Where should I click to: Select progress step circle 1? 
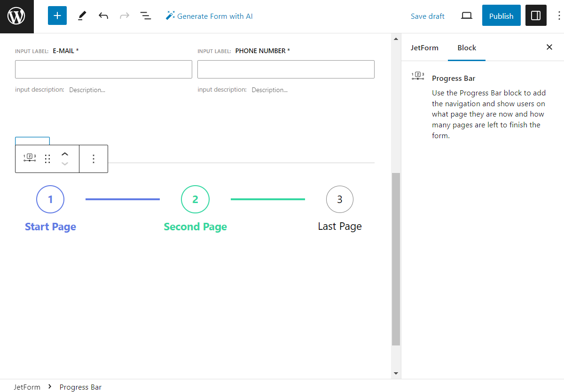[x=50, y=199]
